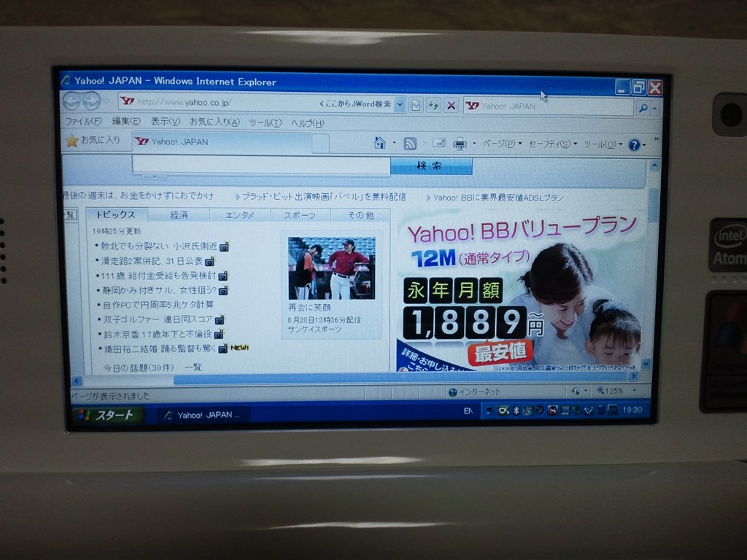
Task: Click the baseball players news thumbnail
Action: 332,268
